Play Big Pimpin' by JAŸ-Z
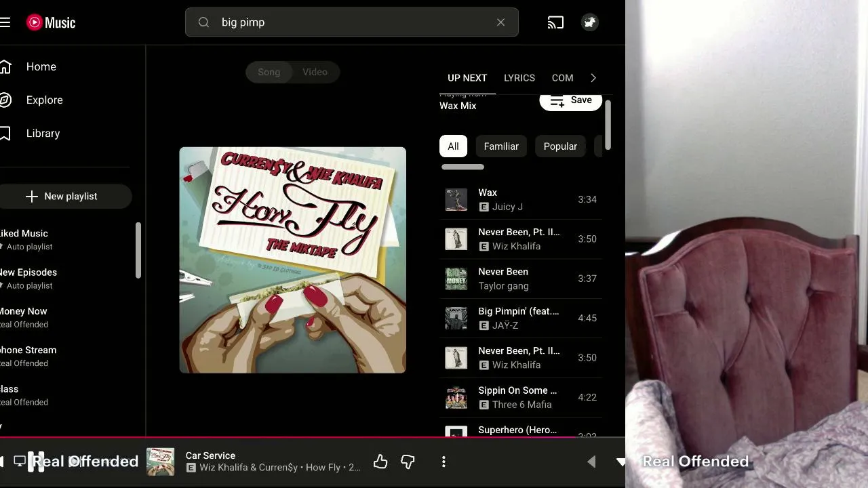This screenshot has height=488, width=868. pyautogui.click(x=521, y=318)
